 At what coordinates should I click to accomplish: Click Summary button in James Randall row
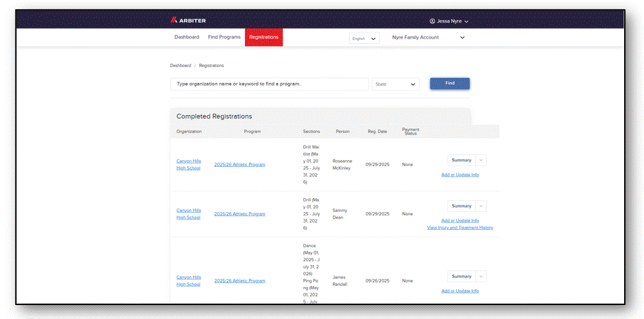[x=461, y=276]
